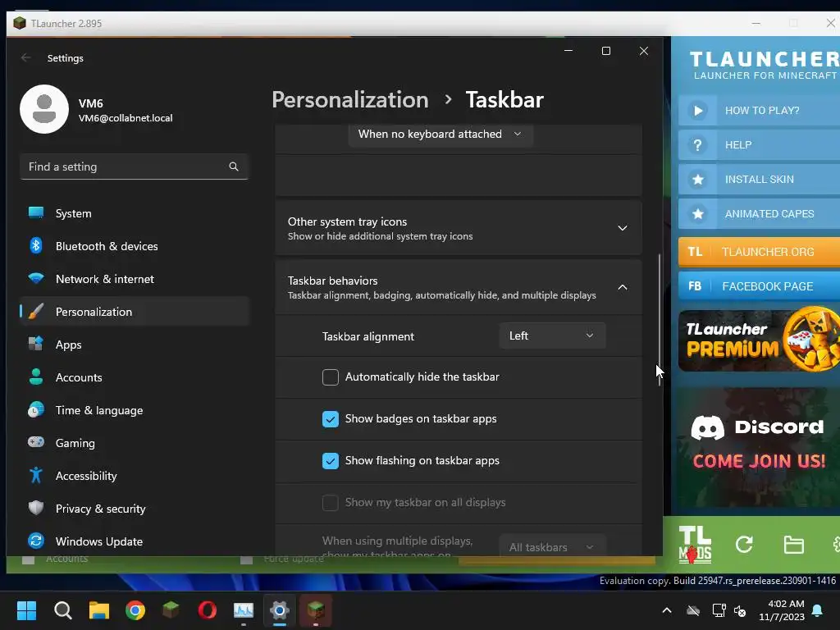The image size is (840, 630).
Task: Open Windows Update settings
Action: coord(134,541)
